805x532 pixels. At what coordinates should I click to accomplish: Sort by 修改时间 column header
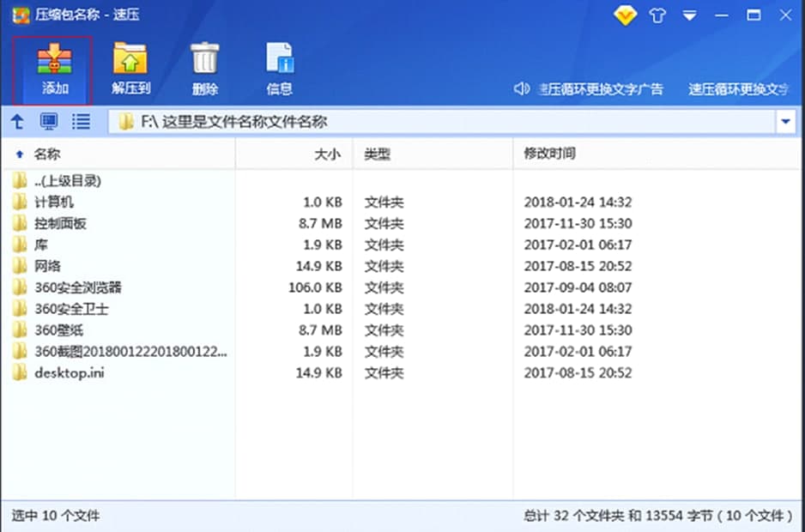click(549, 154)
